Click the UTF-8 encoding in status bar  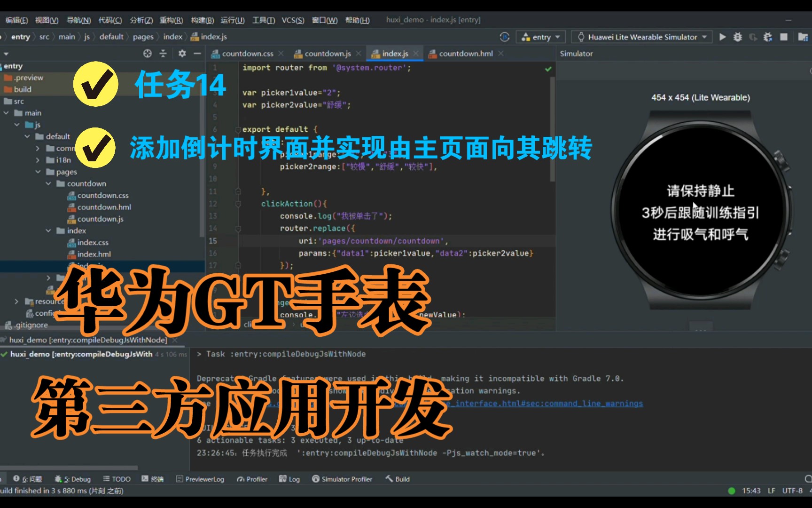792,491
